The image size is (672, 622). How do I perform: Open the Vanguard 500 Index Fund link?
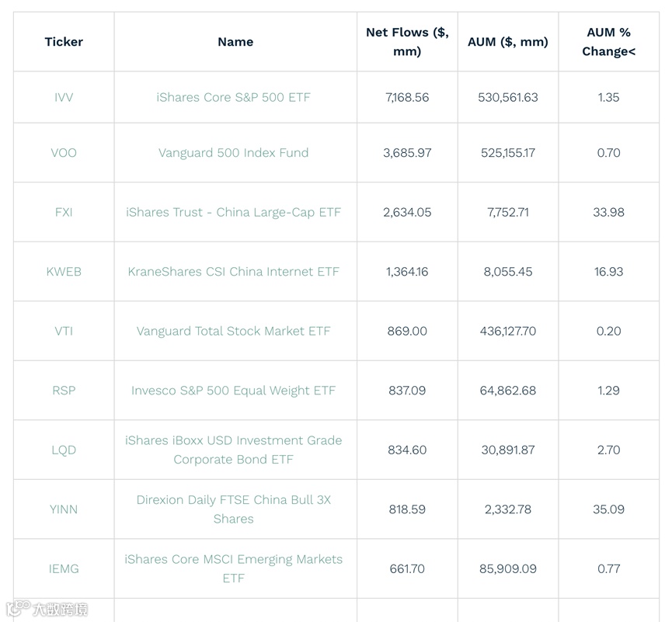tap(234, 153)
